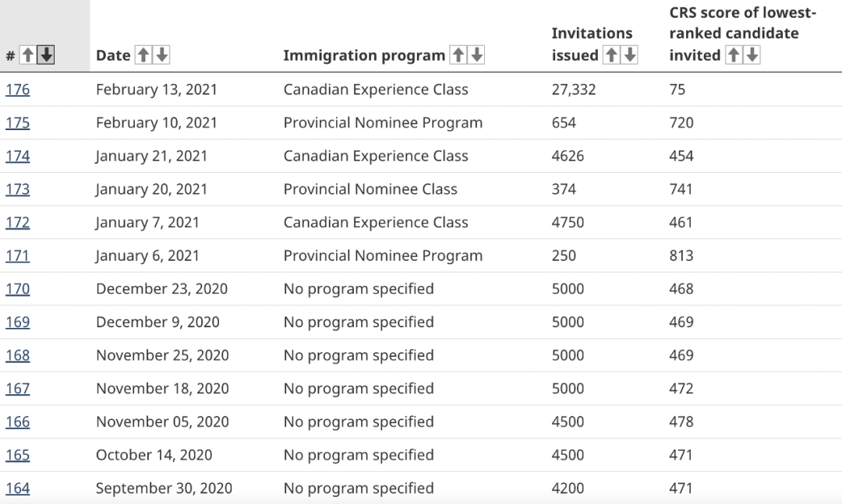Open draw number 176 details
Screen dimensions: 842x504
[17, 89]
